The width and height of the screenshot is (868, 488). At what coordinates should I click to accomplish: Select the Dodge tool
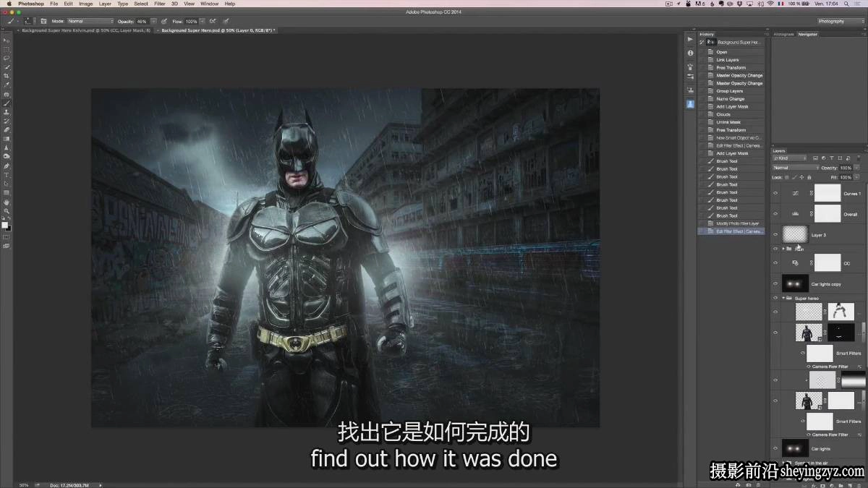click(7, 156)
